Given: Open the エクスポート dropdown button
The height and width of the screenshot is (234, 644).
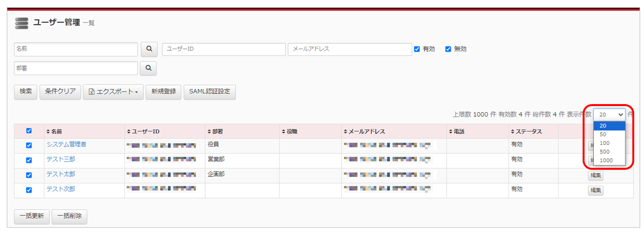Looking at the screenshot, I should point(114,91).
